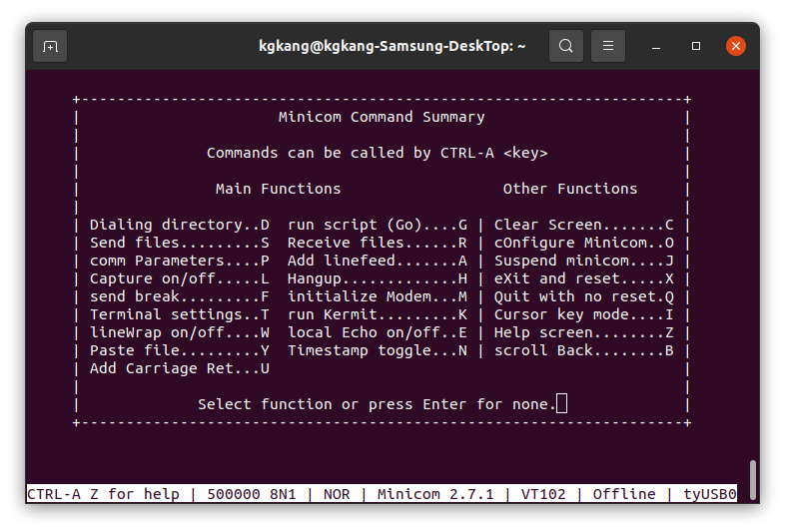The width and height of the screenshot is (785, 532).
Task: Click the Commands can be called line
Action: [x=377, y=153]
